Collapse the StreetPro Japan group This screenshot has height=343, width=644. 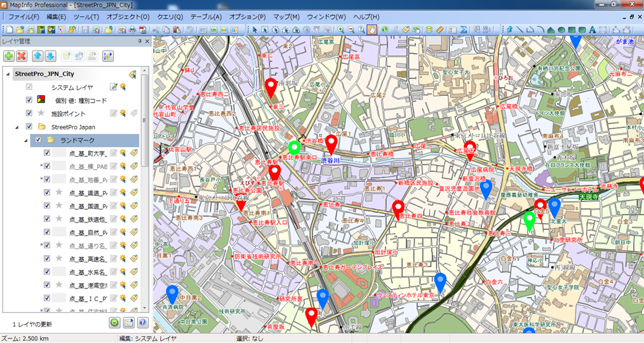click(x=17, y=127)
